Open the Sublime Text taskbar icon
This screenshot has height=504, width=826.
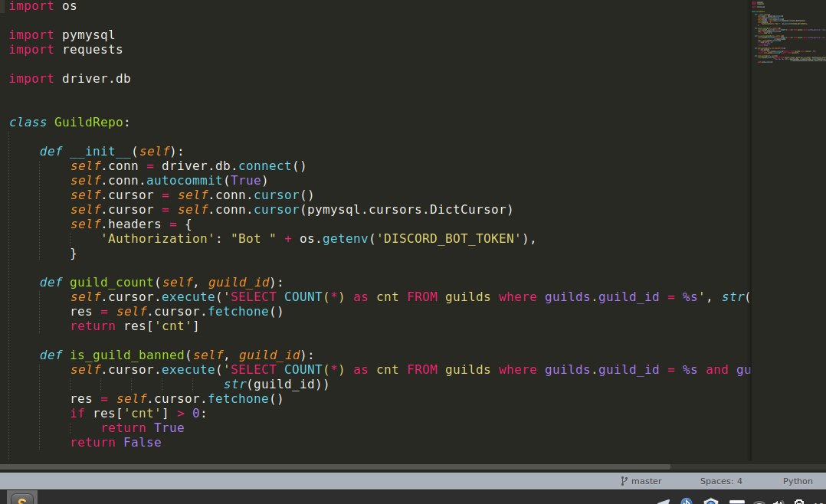(21, 498)
